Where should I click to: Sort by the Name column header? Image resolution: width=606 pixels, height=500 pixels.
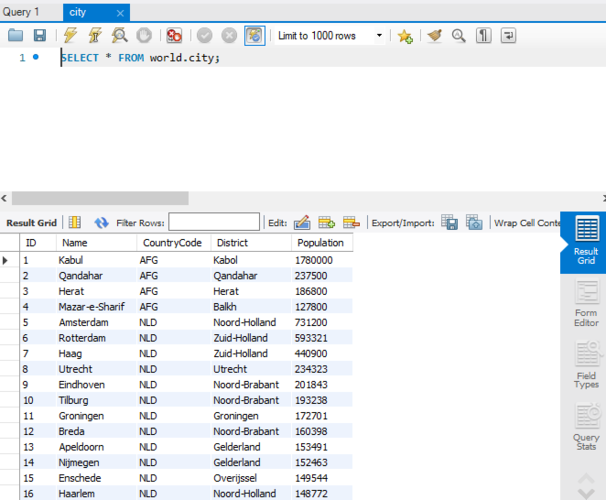[x=97, y=243]
